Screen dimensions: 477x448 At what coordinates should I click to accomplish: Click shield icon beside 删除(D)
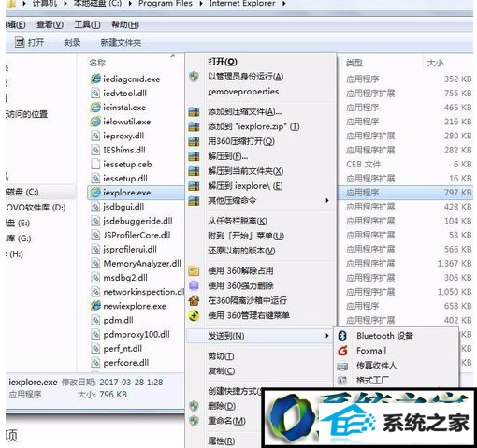[194, 406]
